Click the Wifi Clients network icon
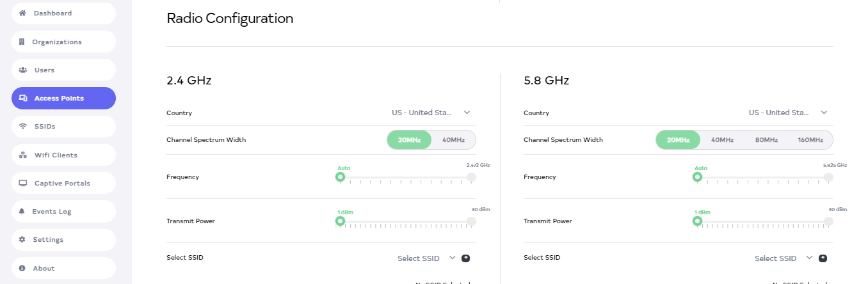 pos(23,155)
